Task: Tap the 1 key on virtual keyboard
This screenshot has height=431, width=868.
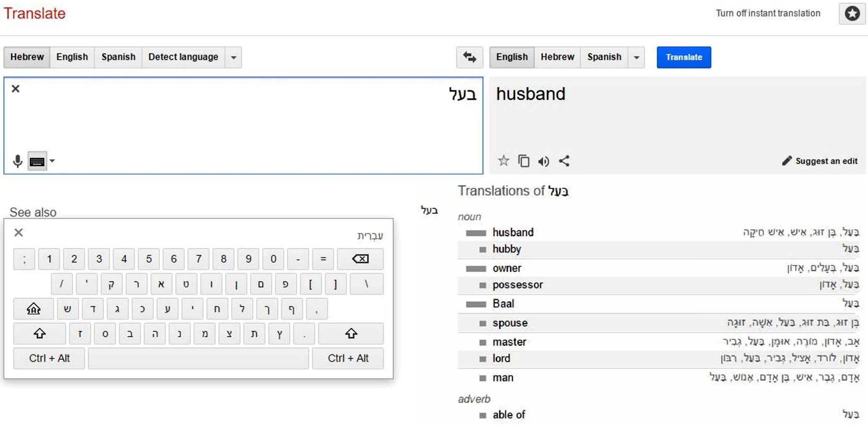Action: tap(49, 259)
